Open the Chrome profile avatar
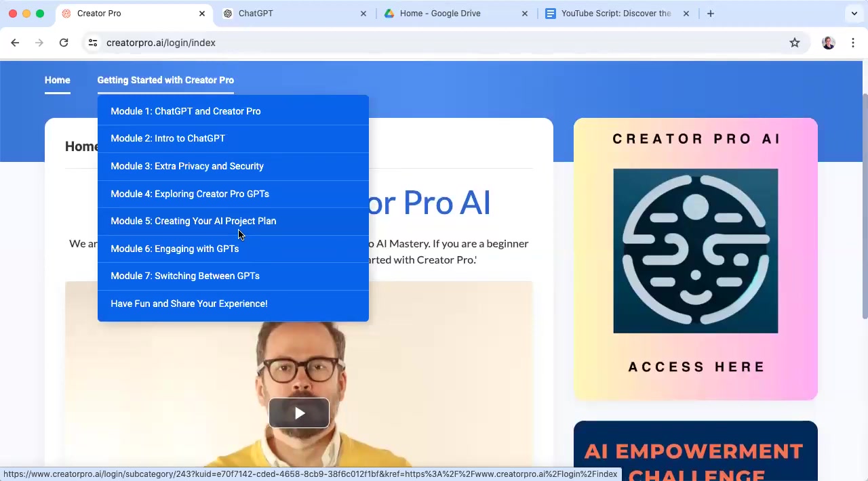The image size is (868, 481). point(829,43)
